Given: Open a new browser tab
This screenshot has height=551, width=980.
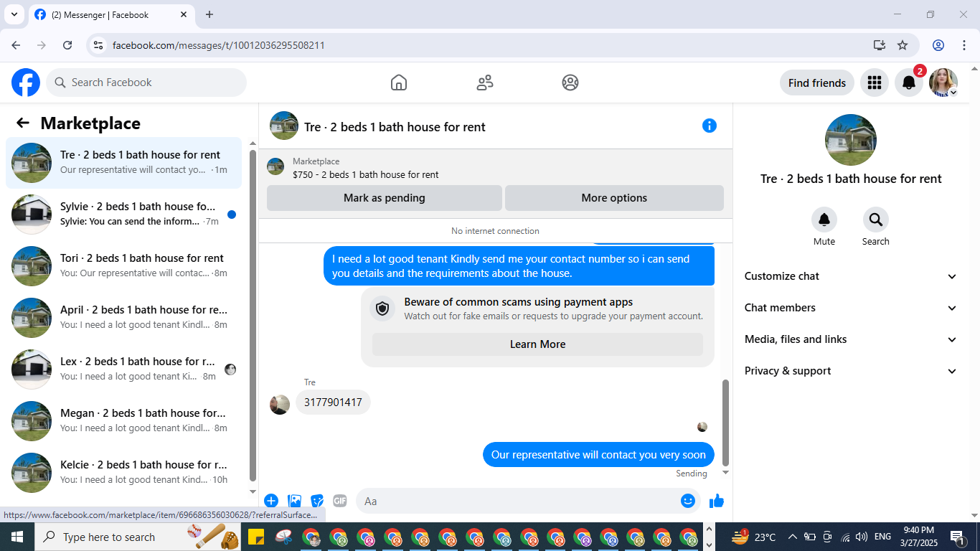Looking at the screenshot, I should tap(209, 14).
